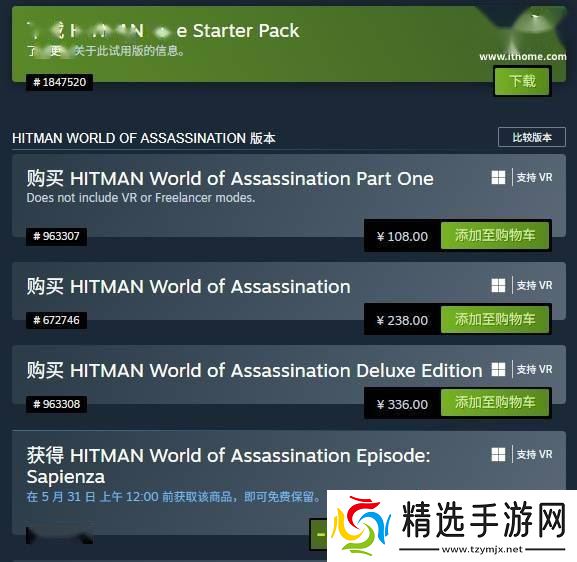Click Windows icon in Part One row

[x=498, y=177]
